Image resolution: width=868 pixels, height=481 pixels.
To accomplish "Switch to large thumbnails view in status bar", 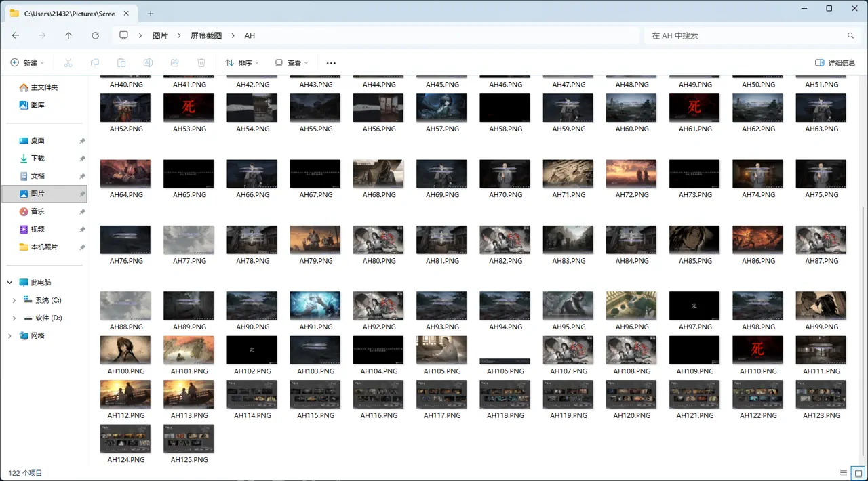I will coord(858,473).
